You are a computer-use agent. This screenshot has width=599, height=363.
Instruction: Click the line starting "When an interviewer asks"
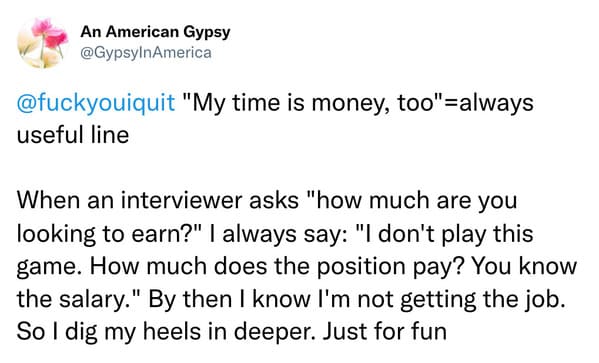pos(267,201)
